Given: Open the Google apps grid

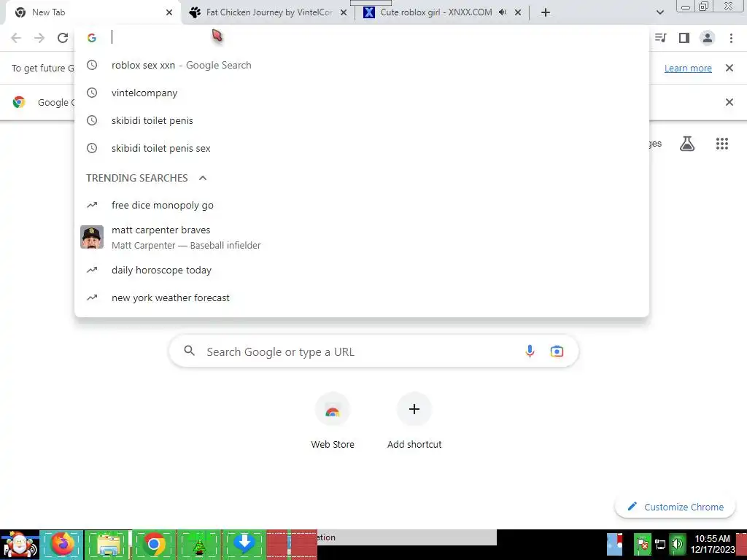Looking at the screenshot, I should pyautogui.click(x=721, y=144).
